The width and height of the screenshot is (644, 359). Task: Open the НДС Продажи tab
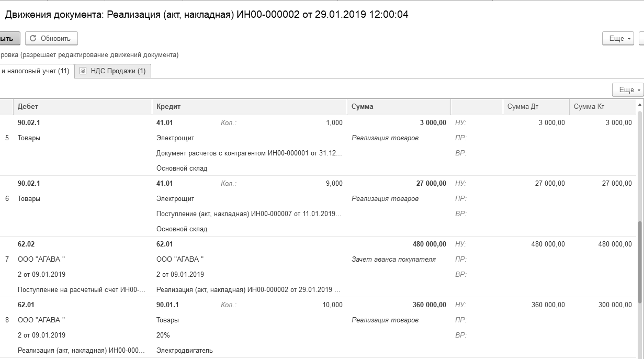(x=113, y=71)
